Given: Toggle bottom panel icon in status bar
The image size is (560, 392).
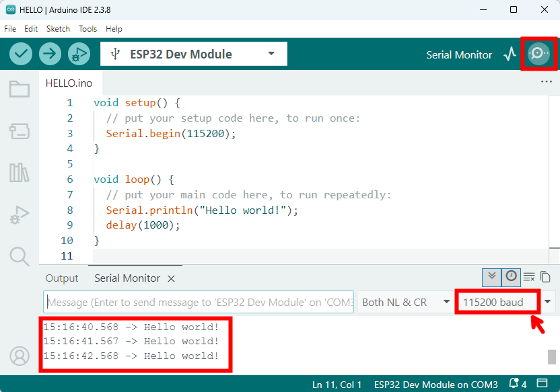Looking at the screenshot, I should tap(542, 384).
